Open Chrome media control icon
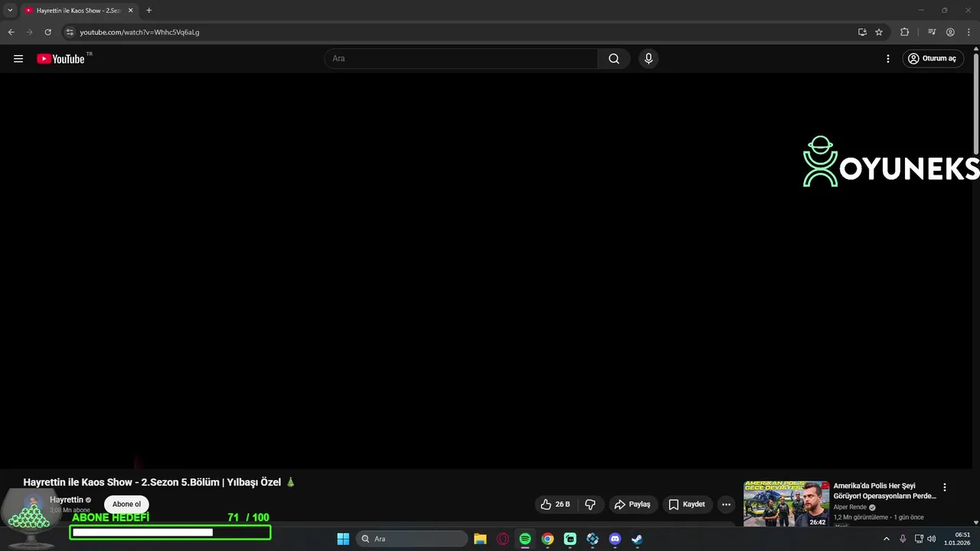This screenshot has height=551, width=980. point(932,32)
